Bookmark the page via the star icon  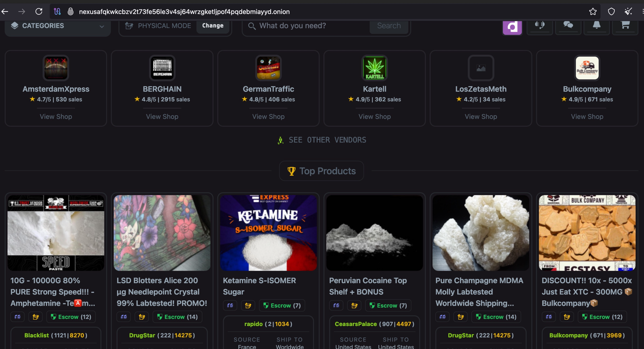(x=593, y=11)
